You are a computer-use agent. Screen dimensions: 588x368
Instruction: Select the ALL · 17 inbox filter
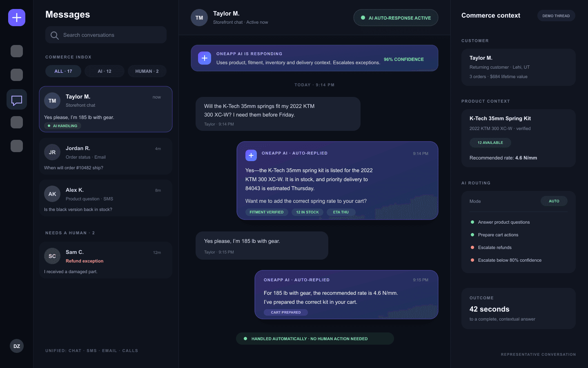63,71
